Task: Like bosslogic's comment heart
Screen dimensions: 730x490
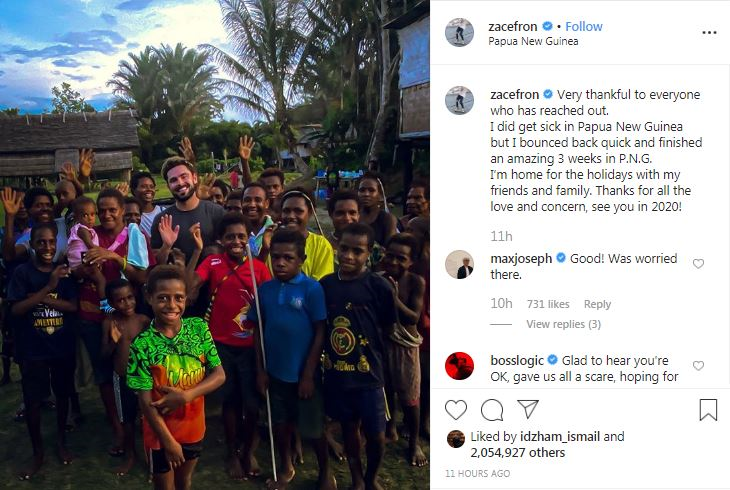Action: point(698,366)
